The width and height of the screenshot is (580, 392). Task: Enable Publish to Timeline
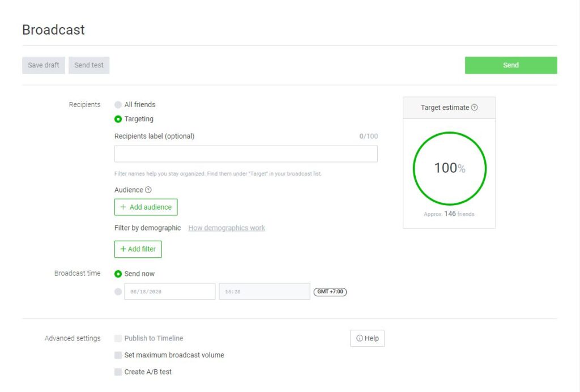point(118,338)
